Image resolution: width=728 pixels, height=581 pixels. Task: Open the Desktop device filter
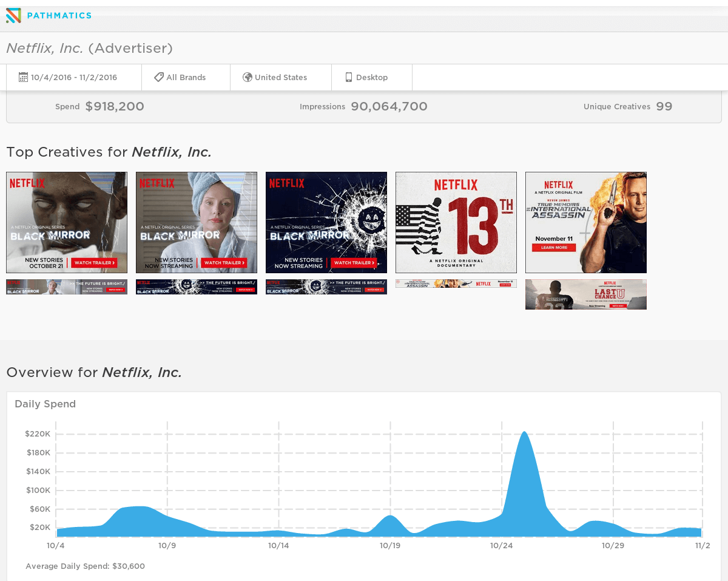(x=372, y=77)
